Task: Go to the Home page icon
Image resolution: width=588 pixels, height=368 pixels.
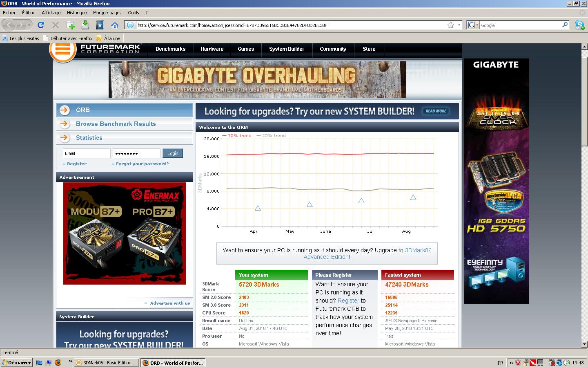Action: coord(115,25)
